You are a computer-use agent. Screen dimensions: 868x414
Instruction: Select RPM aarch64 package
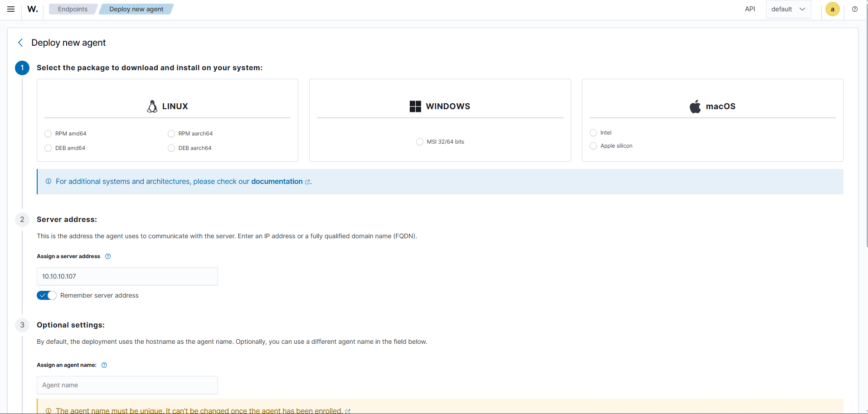pyautogui.click(x=171, y=134)
